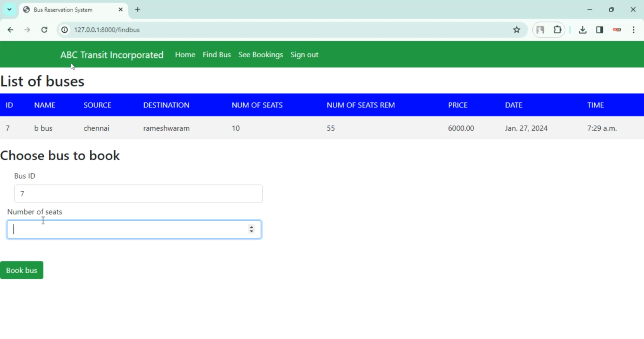This screenshot has width=644, height=339.
Task: Decrease number of seats with down arrow
Action: [x=252, y=232]
